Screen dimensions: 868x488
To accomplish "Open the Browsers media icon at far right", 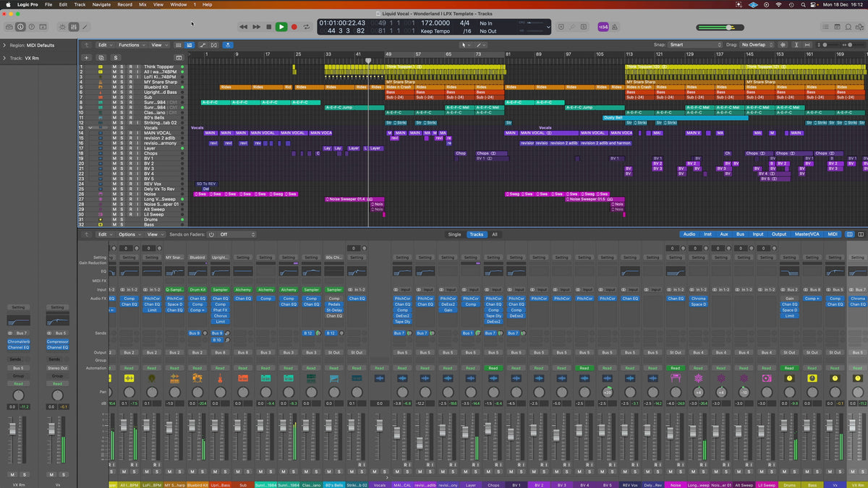I will pos(859,27).
